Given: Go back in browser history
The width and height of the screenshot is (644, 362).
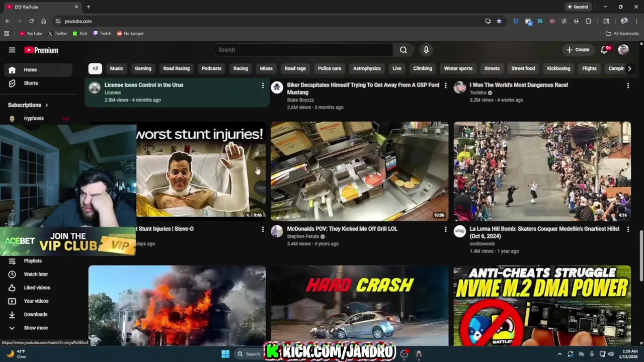Looking at the screenshot, I should pyautogui.click(x=7, y=21).
